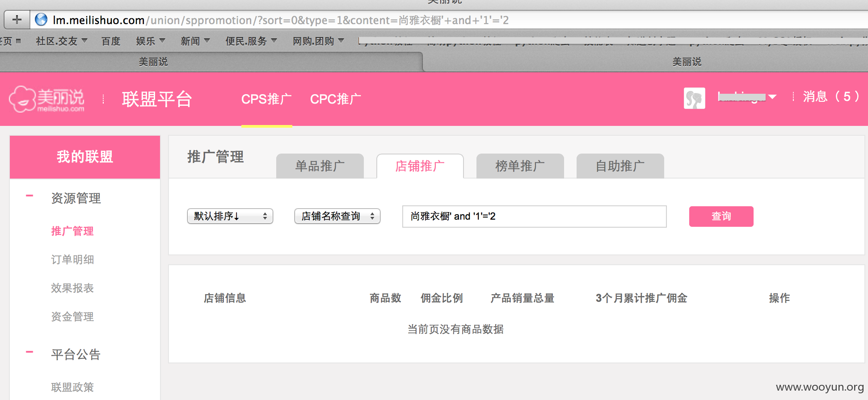Open the 店铺名称查询 dropdown
This screenshot has width=868, height=400.
[337, 216]
